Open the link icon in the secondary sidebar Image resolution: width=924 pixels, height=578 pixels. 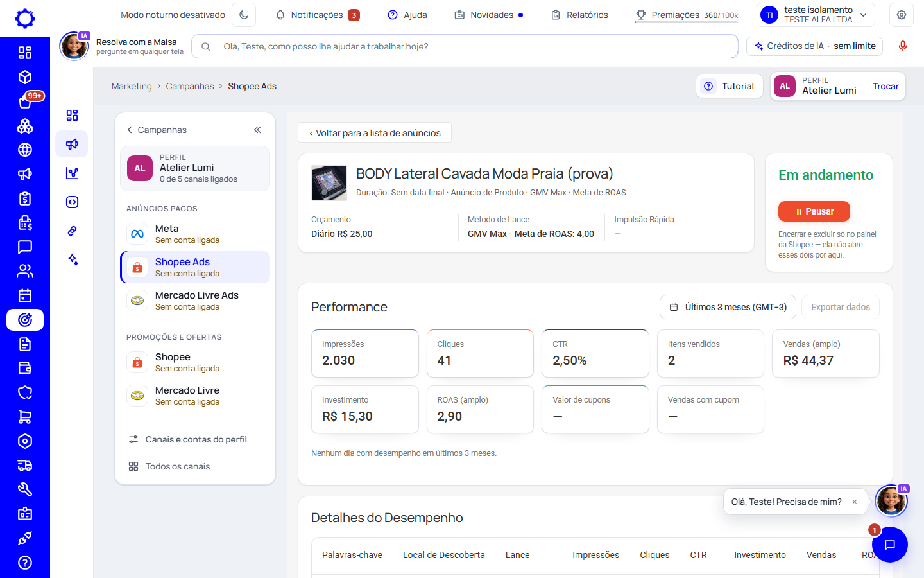[x=72, y=231]
